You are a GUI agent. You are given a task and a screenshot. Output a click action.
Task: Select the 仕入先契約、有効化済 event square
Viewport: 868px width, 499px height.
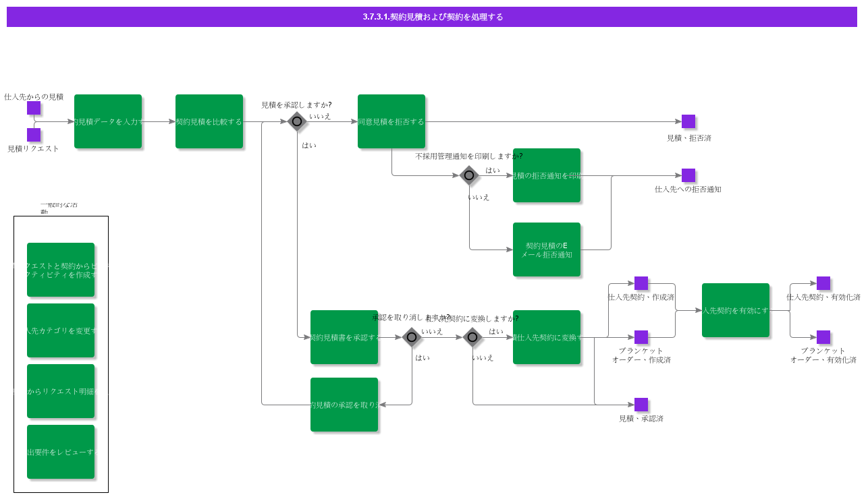click(823, 283)
